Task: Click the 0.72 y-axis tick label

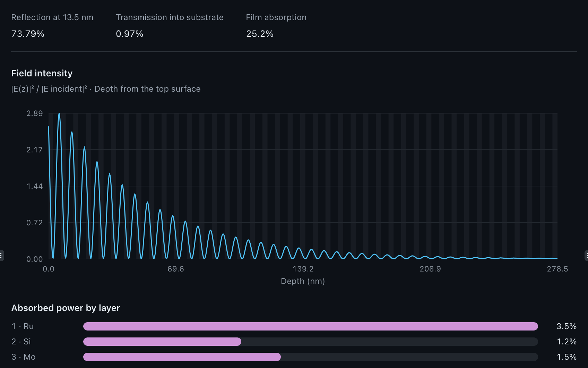Action: tap(35, 223)
